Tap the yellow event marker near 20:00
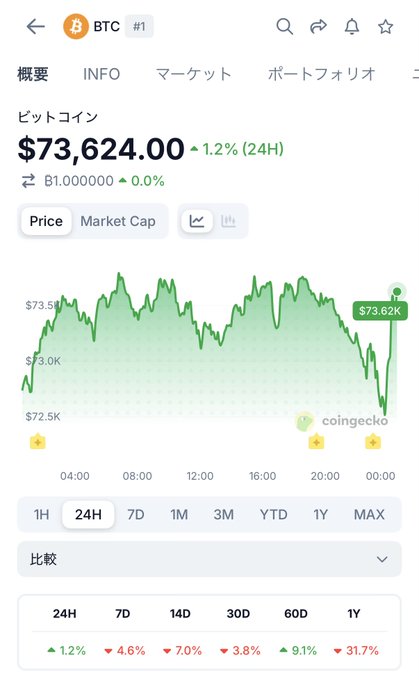419x680 pixels. (316, 442)
